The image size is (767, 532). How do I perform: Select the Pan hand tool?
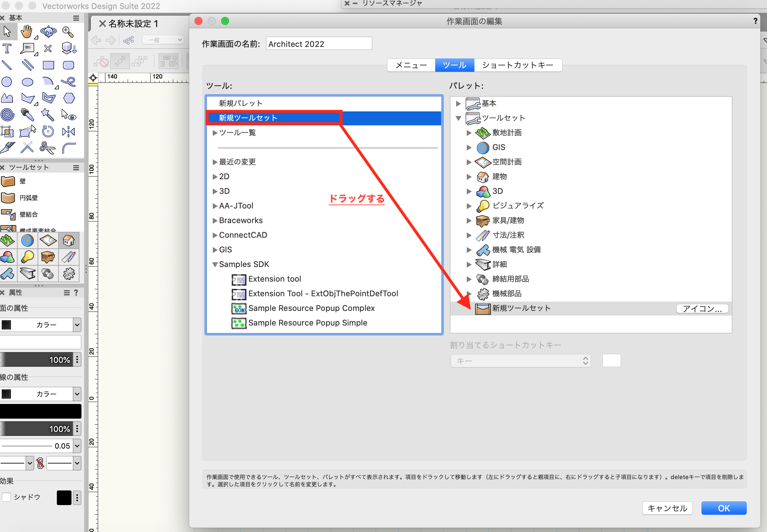click(27, 32)
